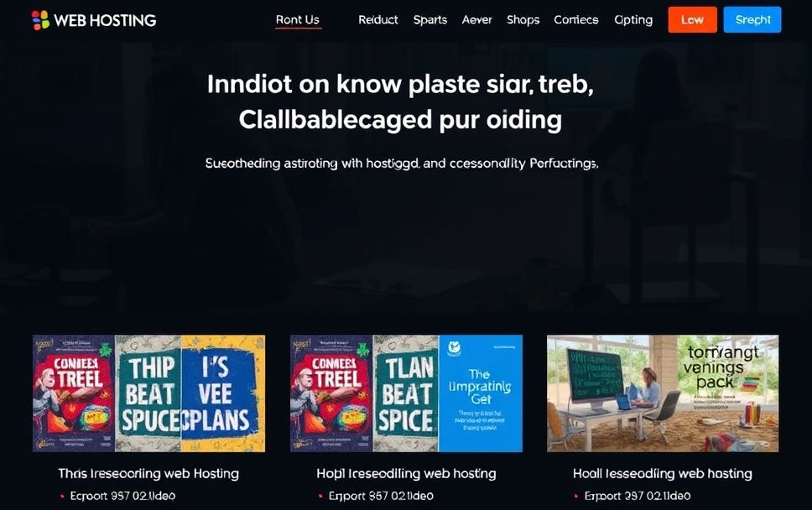Open the Cipting navigation link
The height and width of the screenshot is (510, 812).
tap(633, 19)
